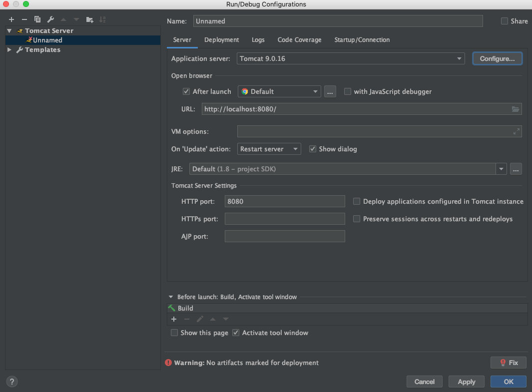
Task: Open the On 'Update' action dropdown
Action: 269,149
